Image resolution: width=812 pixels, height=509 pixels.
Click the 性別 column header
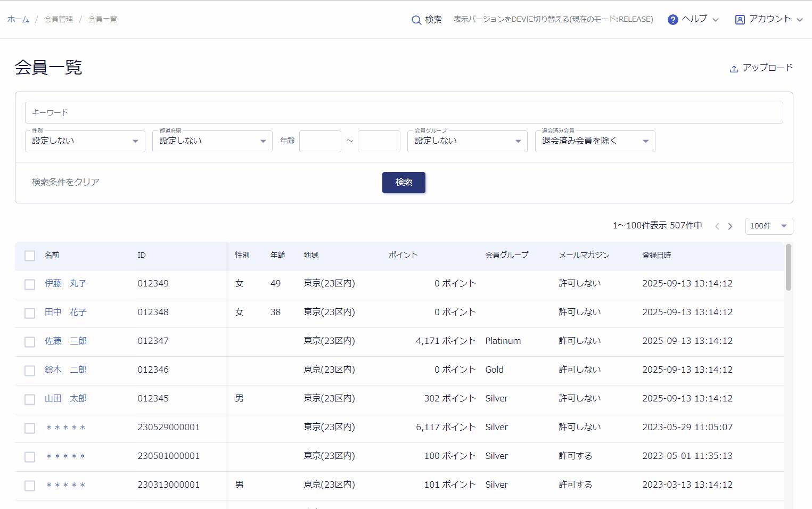click(242, 255)
